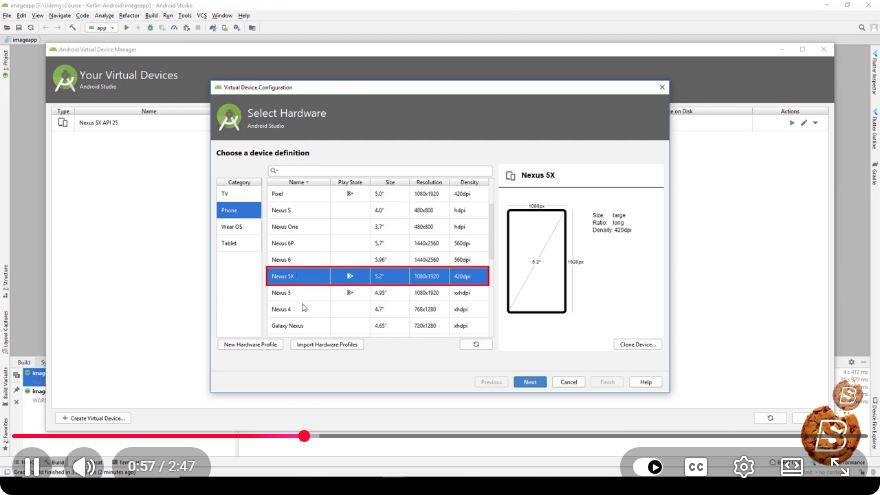Open the Refactor menu
880x495 pixels.
(x=129, y=16)
